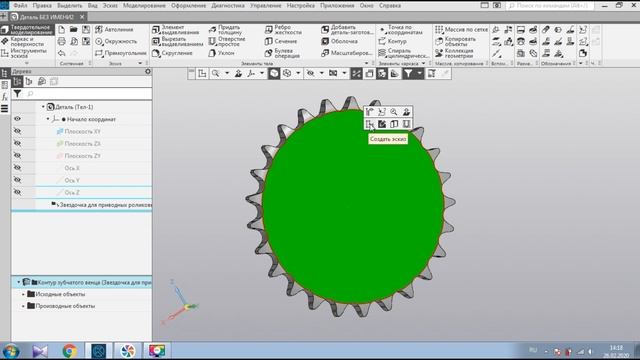Open Chrome from the taskbar
This screenshot has height=360, width=640.
click(70, 351)
